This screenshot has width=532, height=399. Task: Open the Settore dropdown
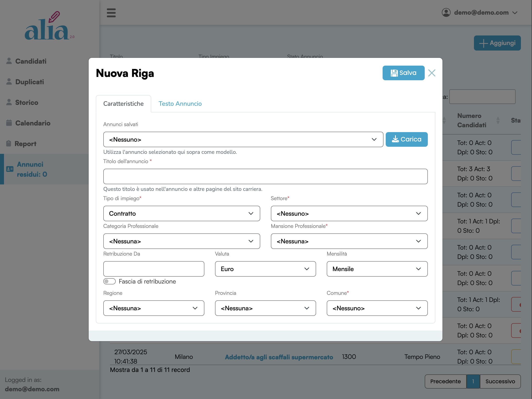(x=349, y=213)
